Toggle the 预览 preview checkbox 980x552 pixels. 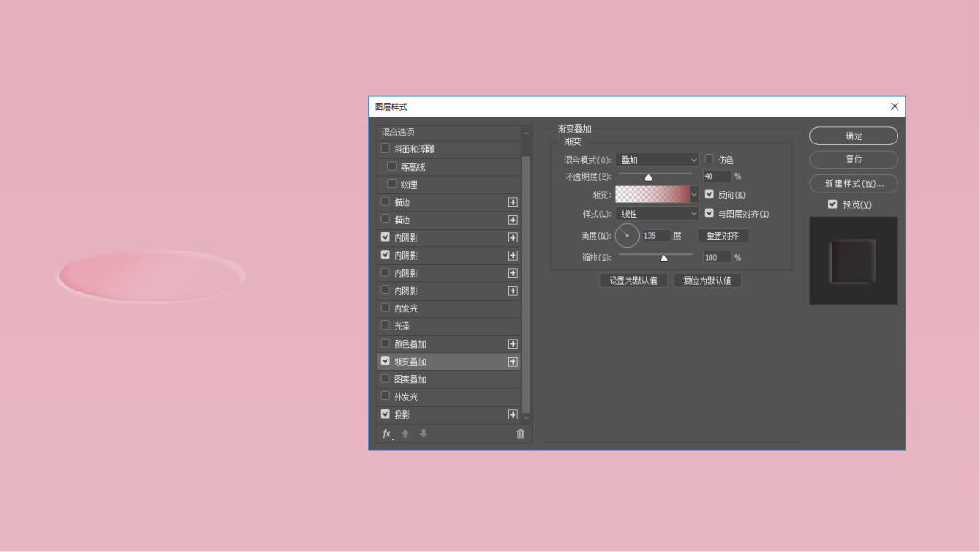click(832, 203)
